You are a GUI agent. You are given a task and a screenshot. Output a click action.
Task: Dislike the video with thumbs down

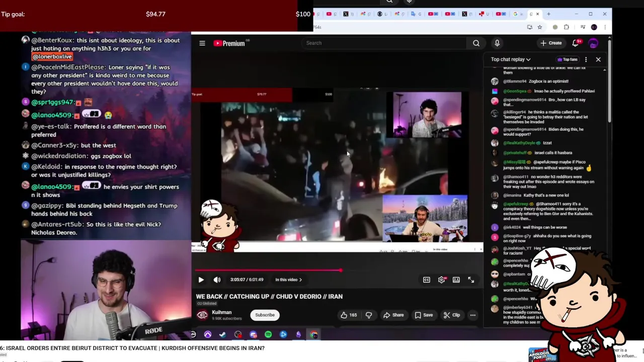[x=369, y=315]
